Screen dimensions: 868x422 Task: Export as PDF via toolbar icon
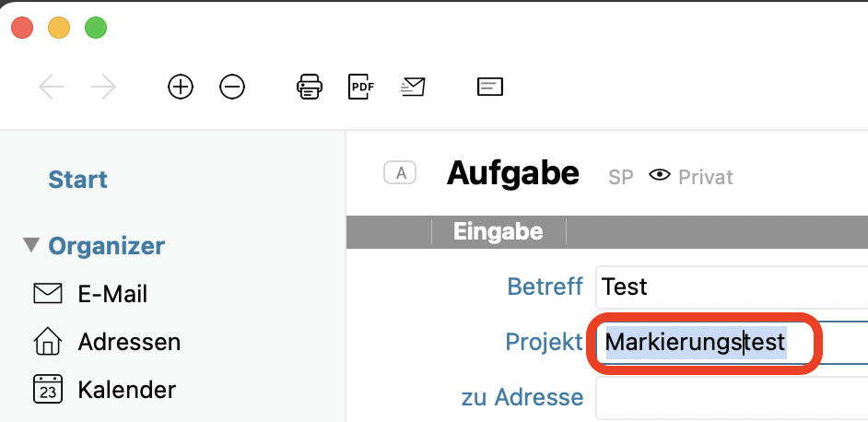[361, 88]
